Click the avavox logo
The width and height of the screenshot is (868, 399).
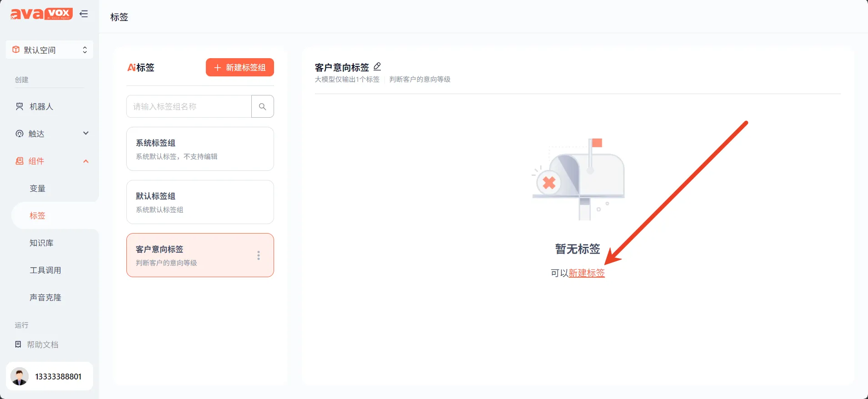click(41, 14)
